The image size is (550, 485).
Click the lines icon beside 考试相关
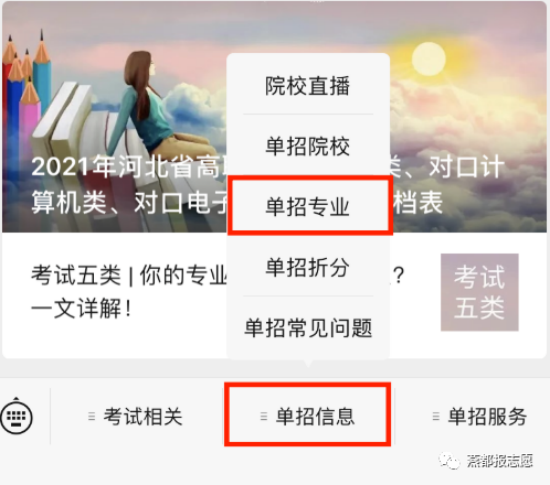(92, 416)
